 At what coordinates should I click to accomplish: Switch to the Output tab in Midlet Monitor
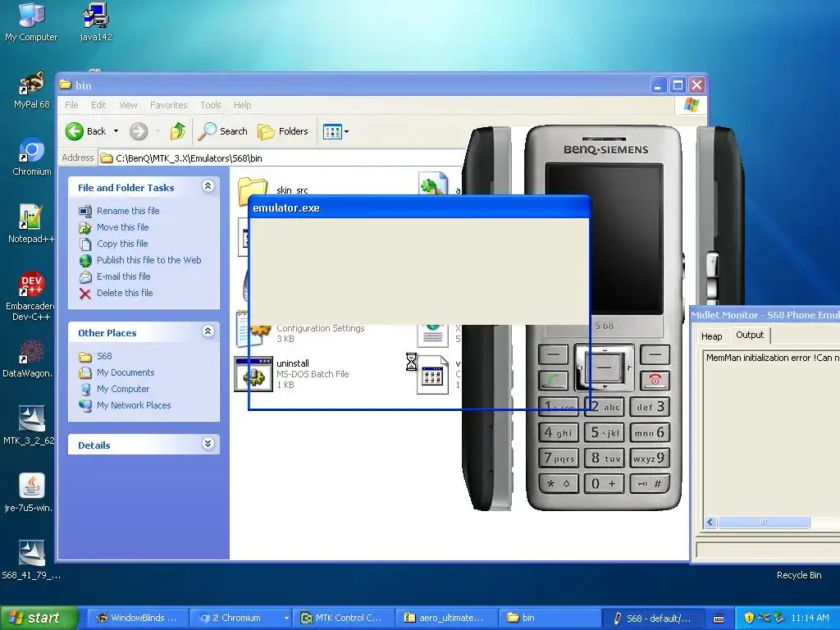pos(750,335)
